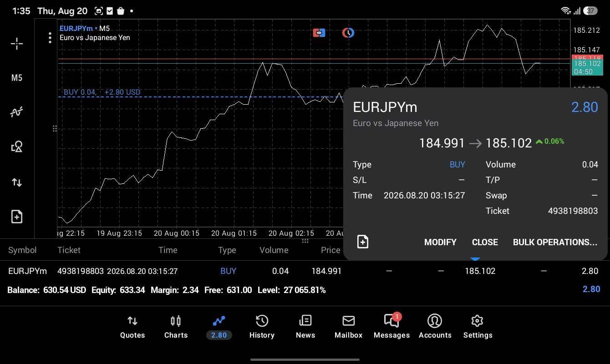Tap the new order icon in position popup
610x364 pixels.
pos(363,242)
